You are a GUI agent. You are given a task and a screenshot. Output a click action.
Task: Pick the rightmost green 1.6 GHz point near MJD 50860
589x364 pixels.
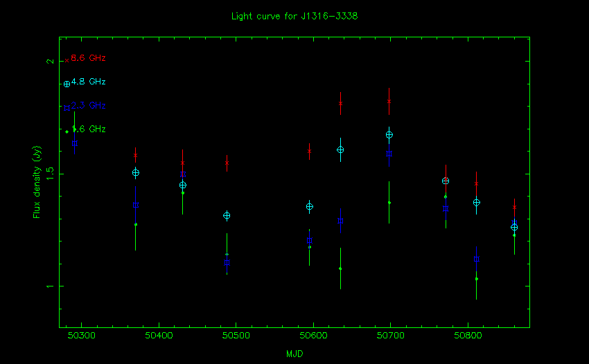click(x=514, y=235)
